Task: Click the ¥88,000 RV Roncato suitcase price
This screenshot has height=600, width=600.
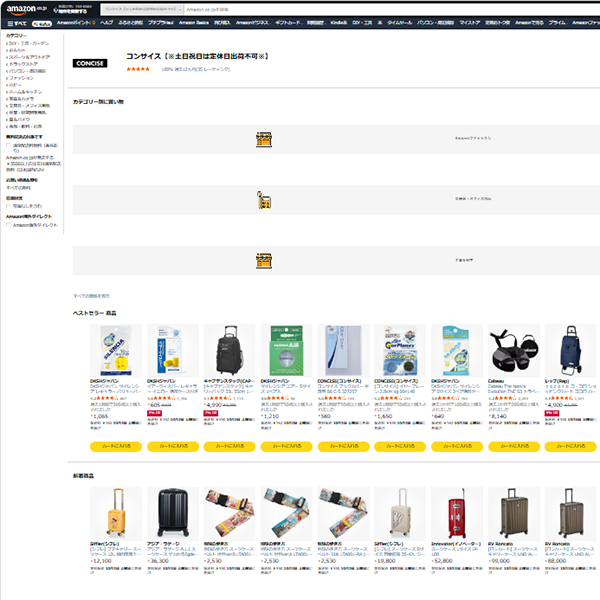Action: click(556, 561)
